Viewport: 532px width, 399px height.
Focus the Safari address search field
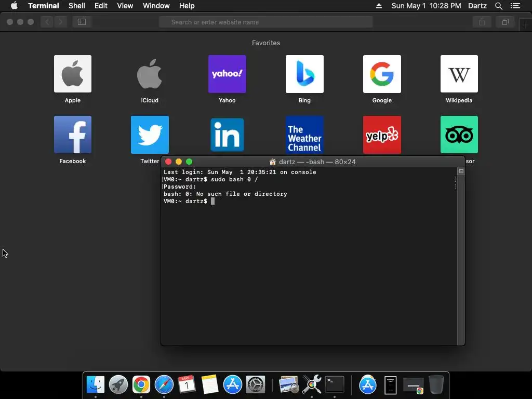point(265,22)
